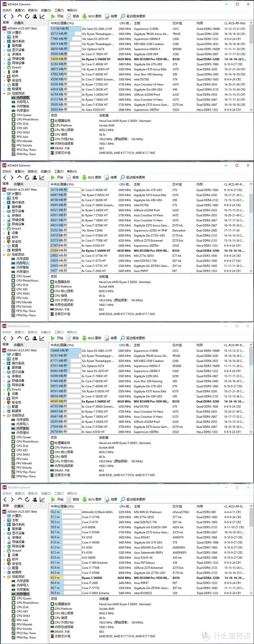This screenshot has height=644, width=254.
Task: Click the Up arrow in the bottom window toolbar
Action: tap(20, 499)
